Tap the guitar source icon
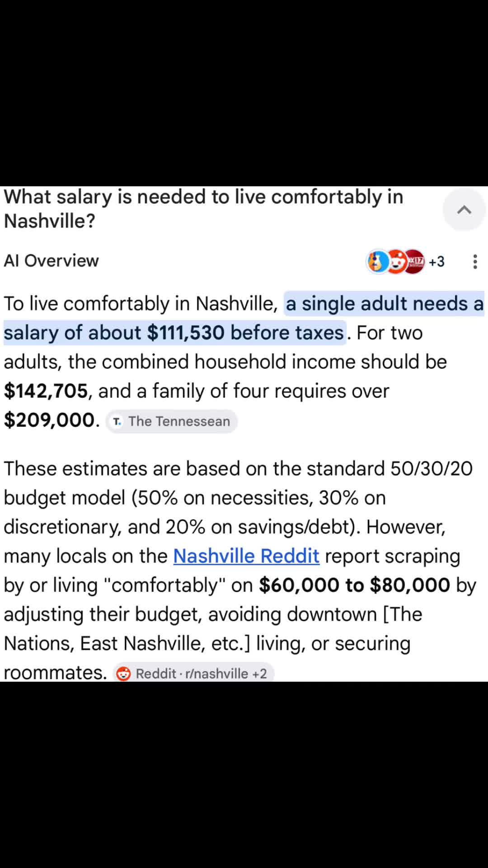The height and width of the screenshot is (868, 488). (378, 261)
